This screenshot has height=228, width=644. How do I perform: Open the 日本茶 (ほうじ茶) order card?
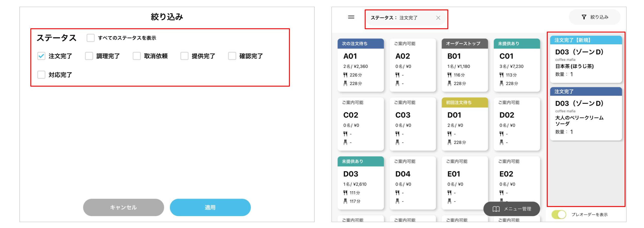[586, 59]
